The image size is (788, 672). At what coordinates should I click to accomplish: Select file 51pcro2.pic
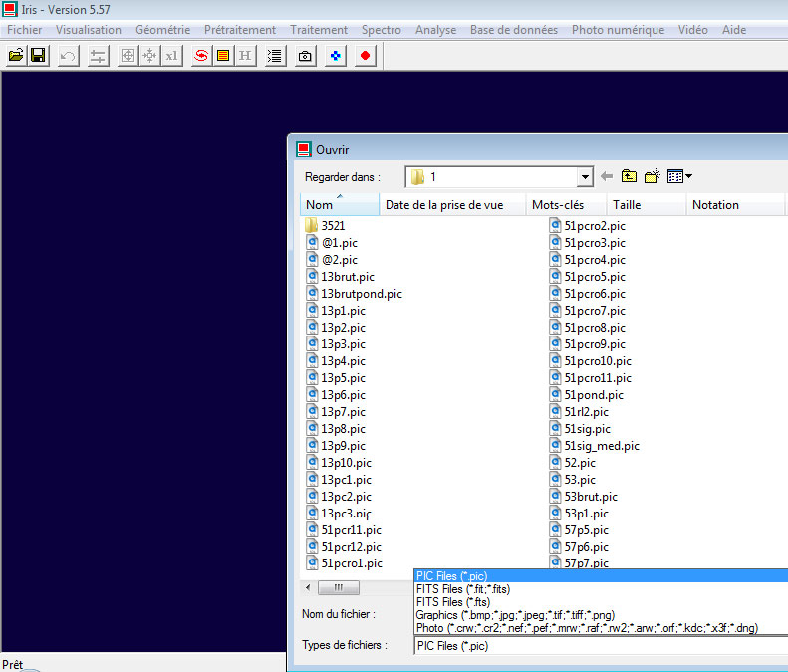588,226
